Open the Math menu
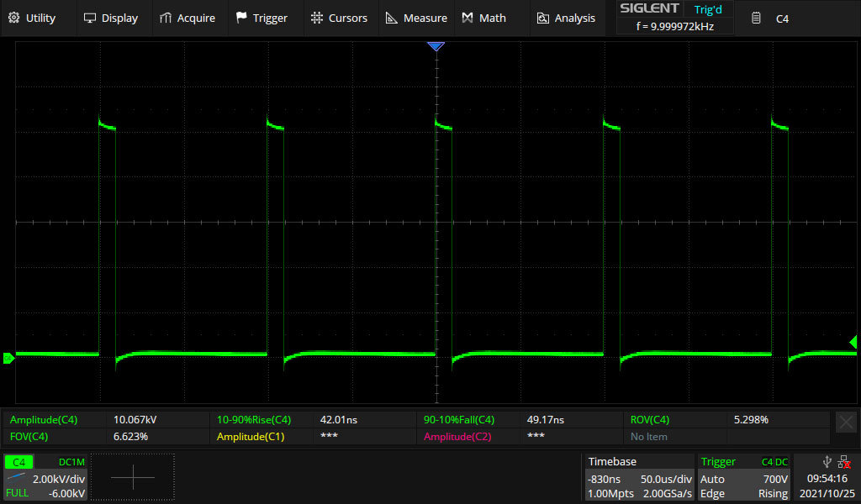This screenshot has width=861, height=504. 484,18
